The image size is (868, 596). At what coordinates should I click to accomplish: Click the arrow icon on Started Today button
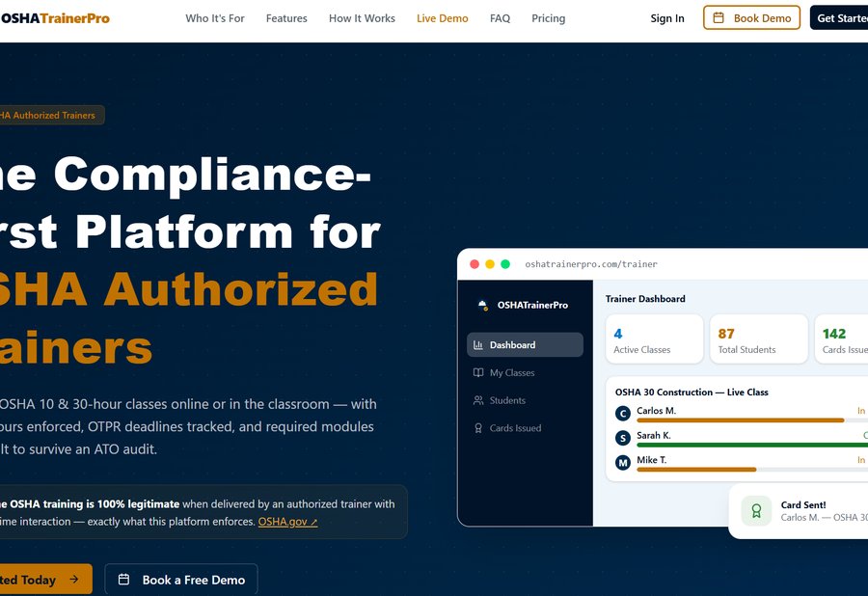74,579
